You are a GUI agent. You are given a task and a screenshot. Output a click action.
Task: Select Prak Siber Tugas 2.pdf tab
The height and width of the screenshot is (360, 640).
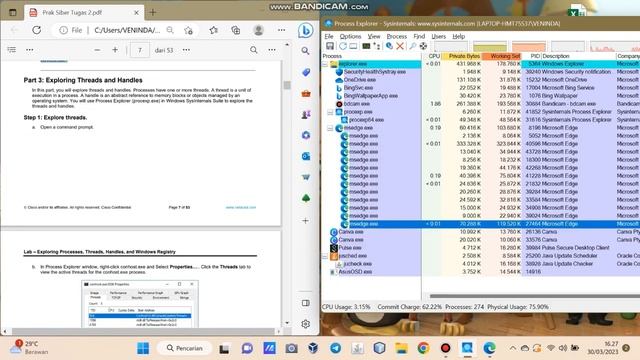click(84, 13)
